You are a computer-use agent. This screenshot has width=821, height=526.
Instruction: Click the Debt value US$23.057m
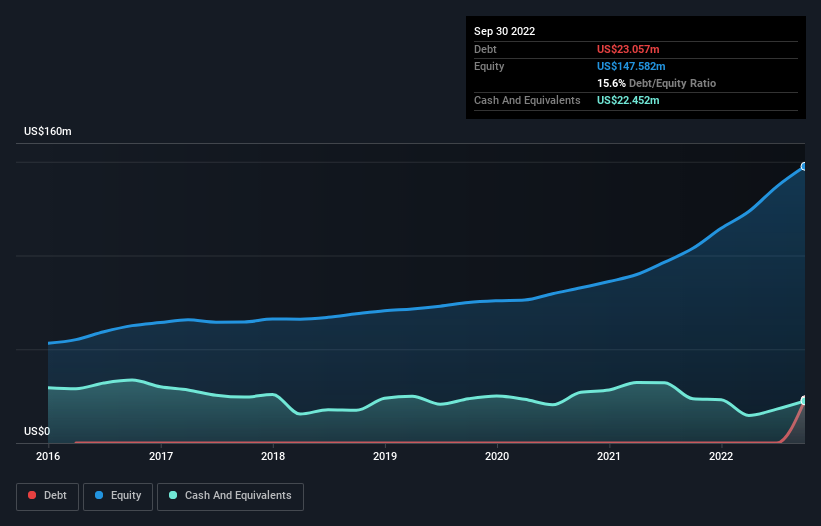(x=628, y=49)
